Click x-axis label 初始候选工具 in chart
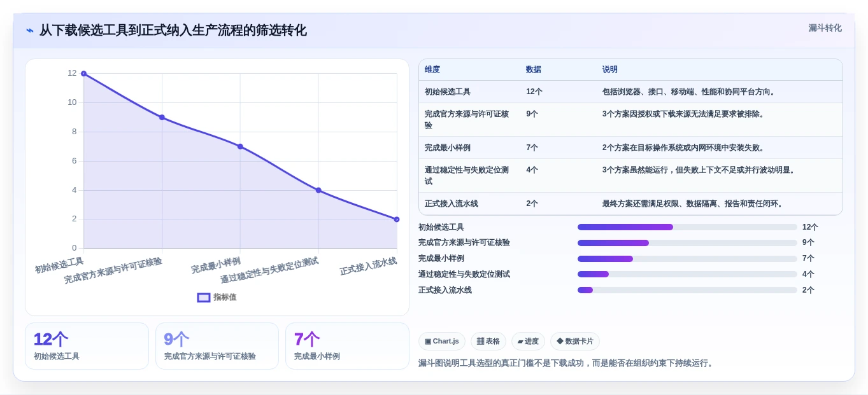Screen dimensions: 868x395 click(x=59, y=265)
